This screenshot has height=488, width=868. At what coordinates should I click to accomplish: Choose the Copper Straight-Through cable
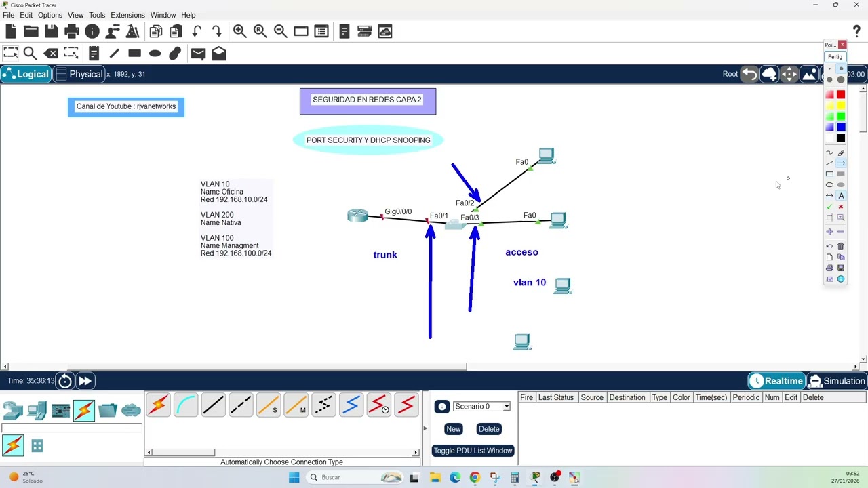coord(213,405)
